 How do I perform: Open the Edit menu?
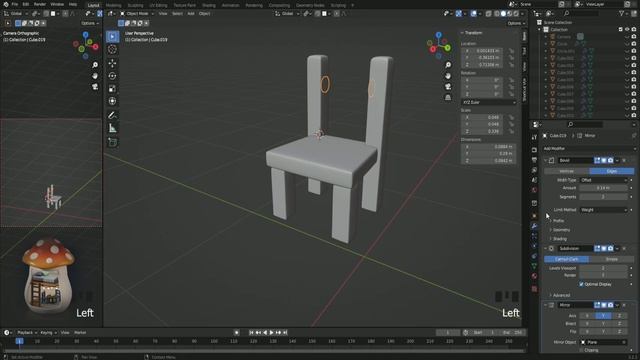coord(26,4)
